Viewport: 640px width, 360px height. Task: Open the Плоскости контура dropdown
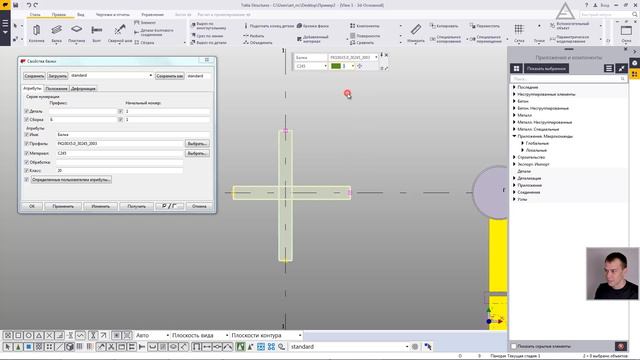coord(300,335)
